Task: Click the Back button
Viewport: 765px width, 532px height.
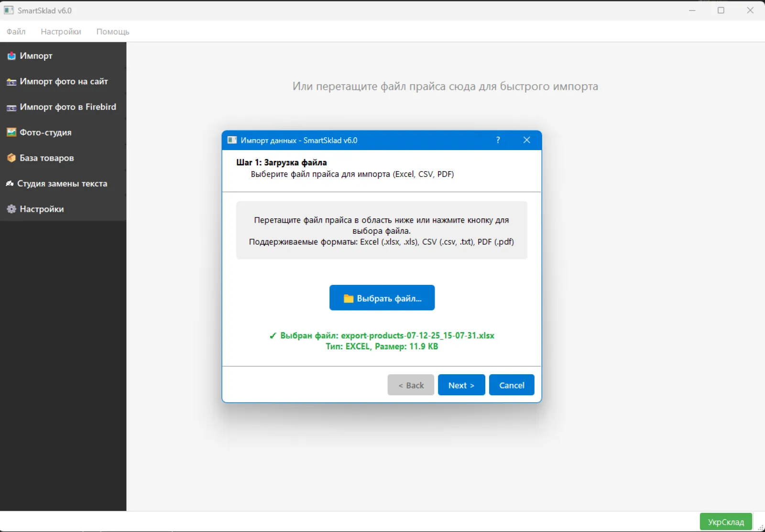Action: click(411, 385)
